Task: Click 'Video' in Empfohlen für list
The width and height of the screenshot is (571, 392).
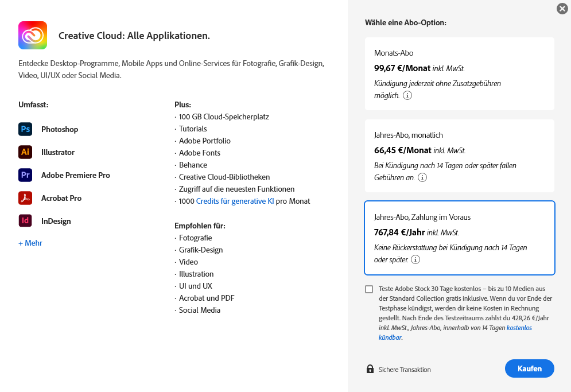Action: pyautogui.click(x=188, y=262)
